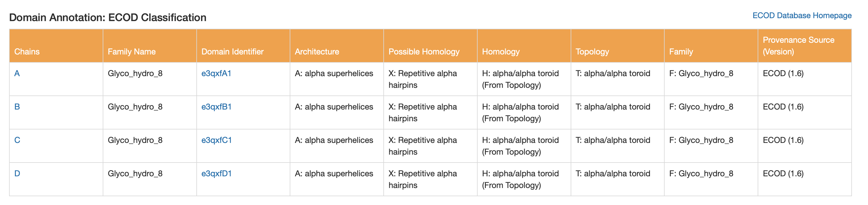Viewport: 868px width, 205px height.
Task: Open chain D link
Action: [17, 174]
